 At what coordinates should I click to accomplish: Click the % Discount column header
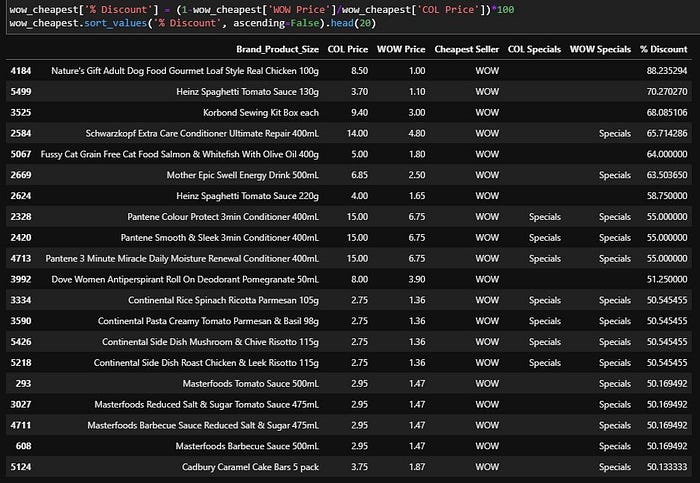click(x=663, y=49)
